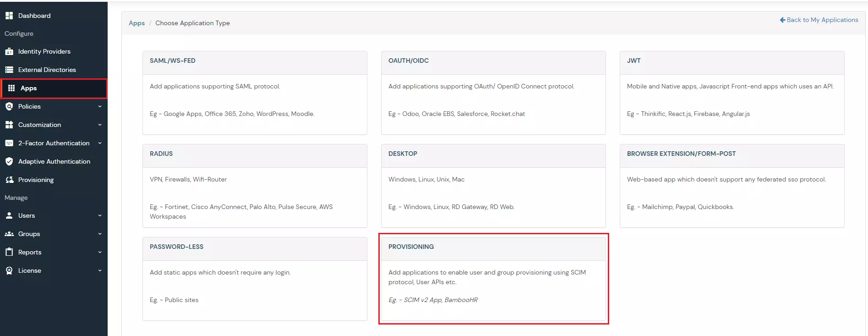
Task: Click the 'Configure' sidebar section label
Action: click(x=19, y=33)
